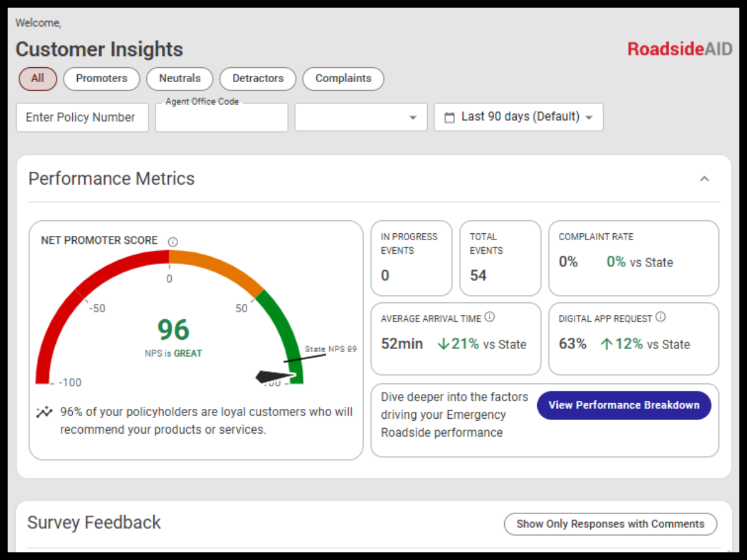Click the trend arrow icon beside the NPS description
The image size is (747, 560).
click(x=44, y=411)
